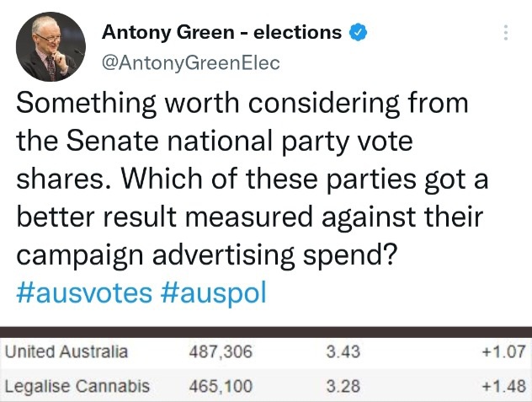Image resolution: width=532 pixels, height=402 pixels.
Task: Click the 487,306 vote count
Action: [x=222, y=351]
